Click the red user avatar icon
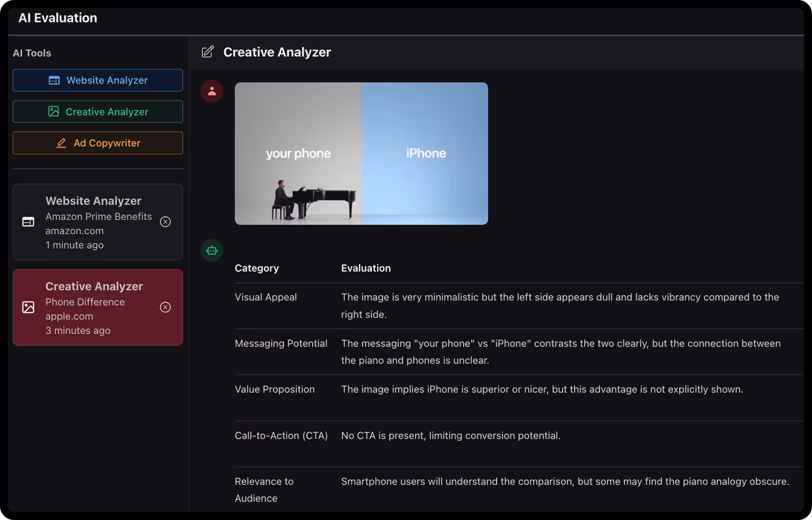Viewport: 812px width, 520px height. coord(212,91)
